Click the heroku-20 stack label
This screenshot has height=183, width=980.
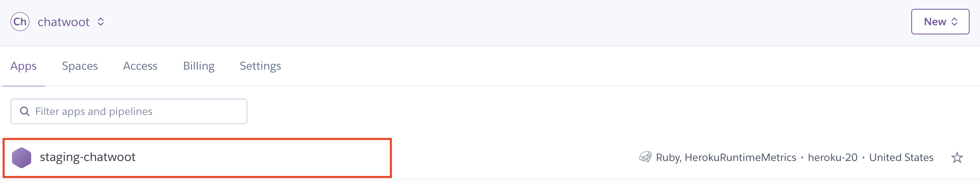[x=833, y=157]
